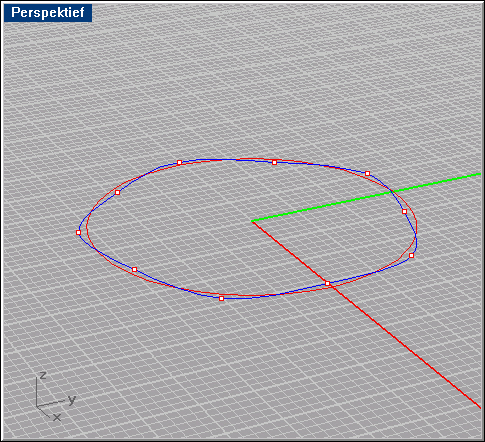Select the top control point right of center
Screen dimensions: 485x442
click(274, 162)
